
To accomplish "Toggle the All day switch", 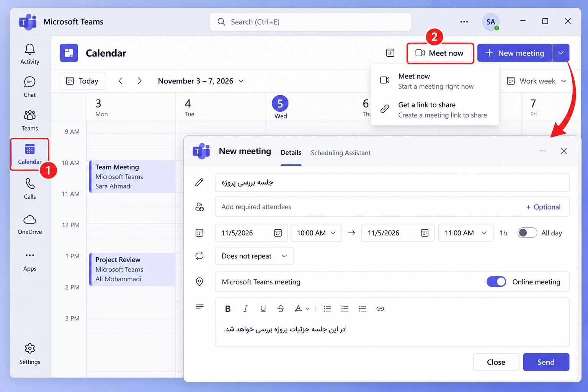I will click(x=527, y=233).
